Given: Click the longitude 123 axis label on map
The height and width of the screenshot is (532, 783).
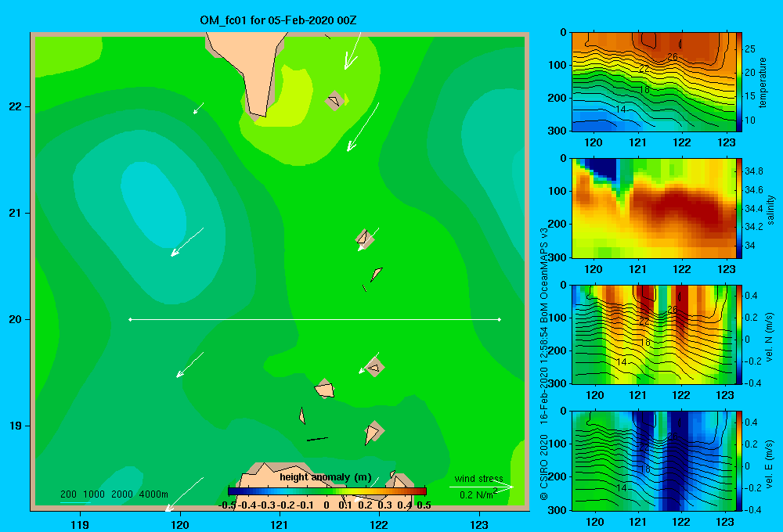Looking at the screenshot, I should click(x=479, y=525).
